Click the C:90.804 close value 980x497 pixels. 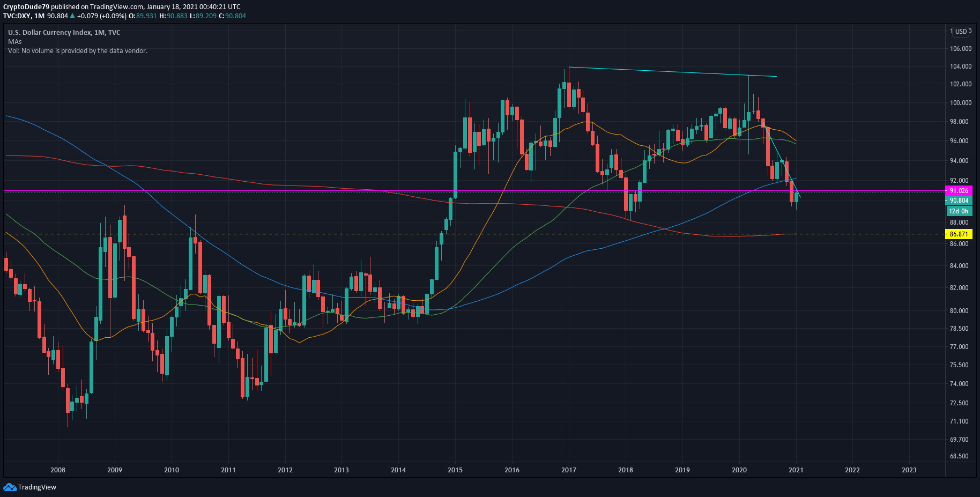click(x=232, y=16)
